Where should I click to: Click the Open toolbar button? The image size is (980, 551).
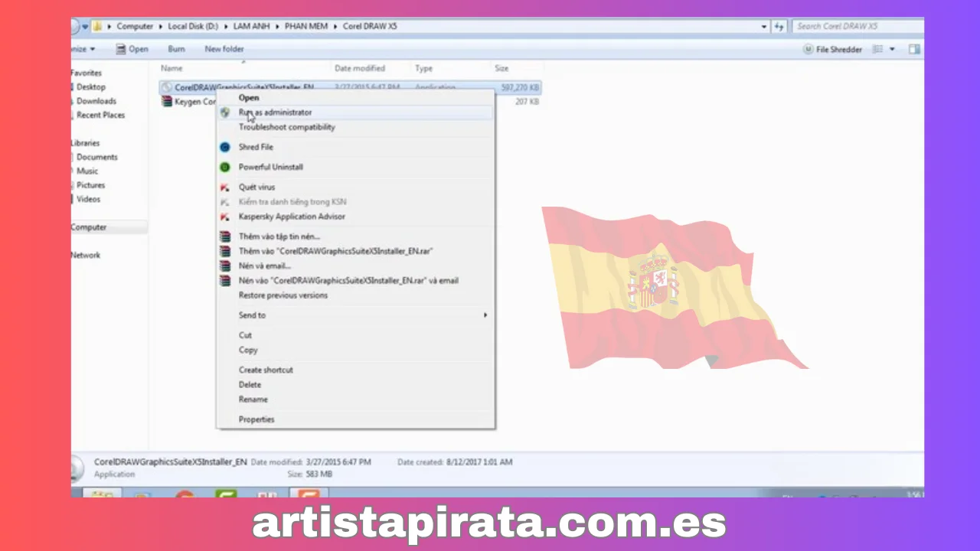point(132,49)
